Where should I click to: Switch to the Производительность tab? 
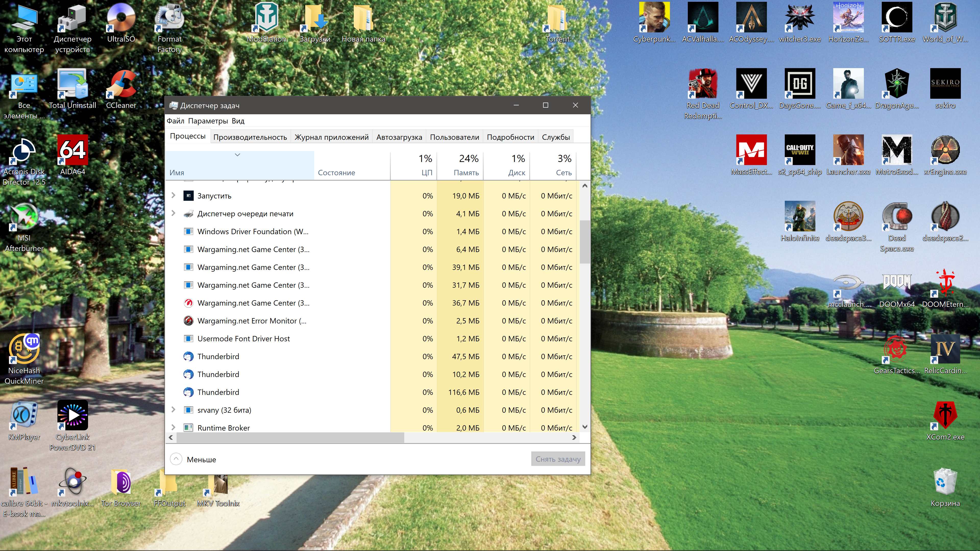[250, 137]
